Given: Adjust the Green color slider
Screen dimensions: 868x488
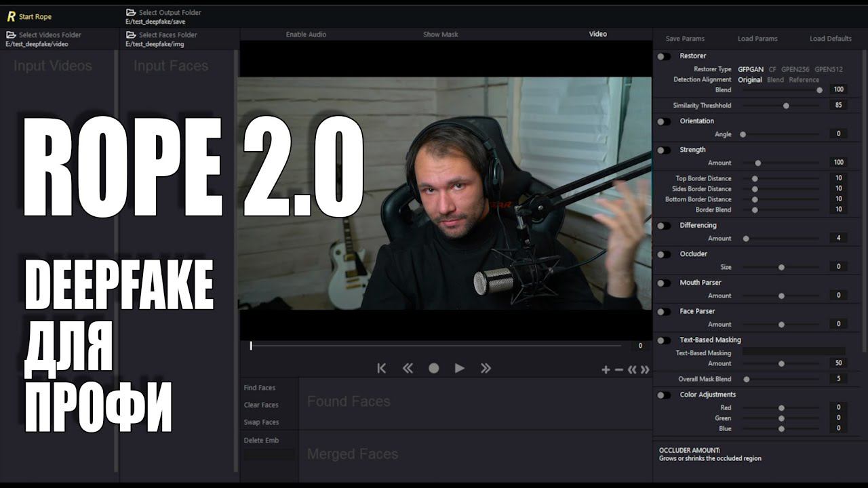Looking at the screenshot, I should pos(781,418).
